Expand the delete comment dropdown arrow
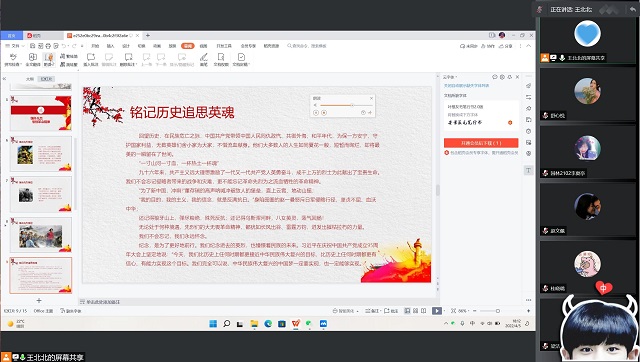Image resolution: width=640 pixels, height=362 pixels. tap(136, 64)
